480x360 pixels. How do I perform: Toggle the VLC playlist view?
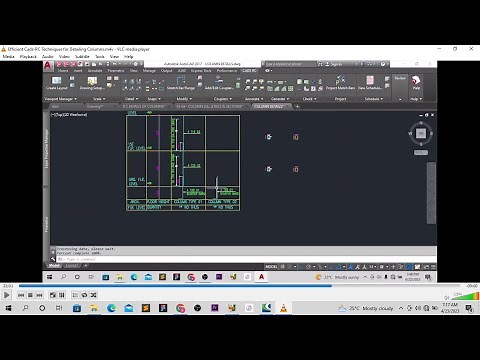click(x=75, y=295)
